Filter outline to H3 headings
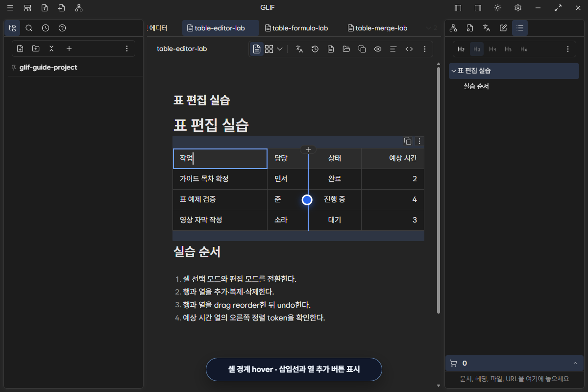Screen dimensions: 588x392 click(477, 49)
